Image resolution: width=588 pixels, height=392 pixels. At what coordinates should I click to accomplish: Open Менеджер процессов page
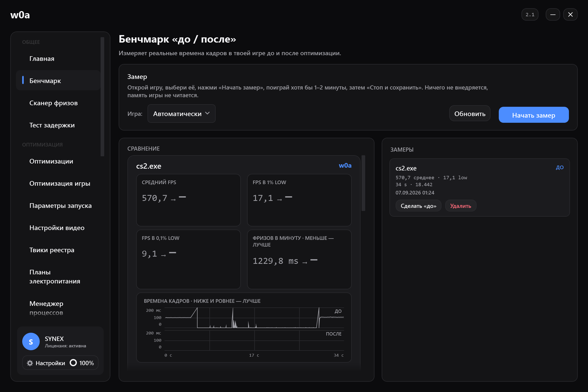pyautogui.click(x=58, y=308)
